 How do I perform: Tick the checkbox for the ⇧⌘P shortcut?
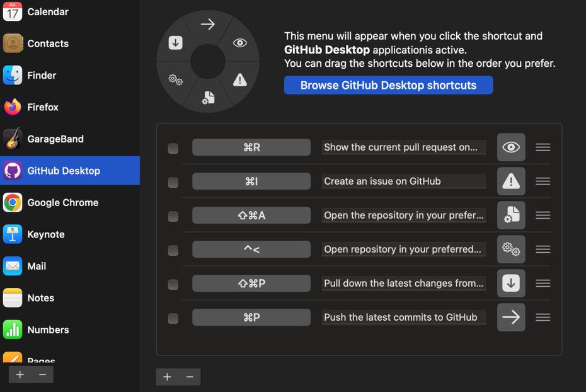click(x=173, y=284)
